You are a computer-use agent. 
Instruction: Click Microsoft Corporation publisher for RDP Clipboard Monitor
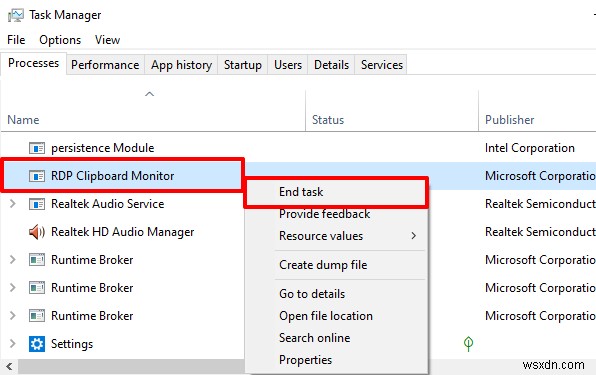click(x=540, y=176)
